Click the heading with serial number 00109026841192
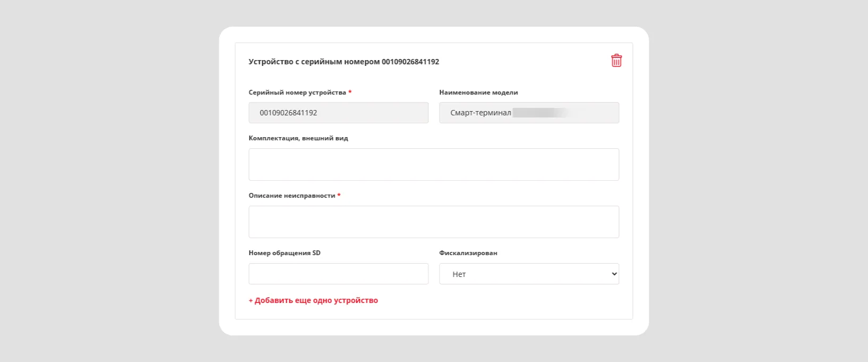Screen dimensions: 868x362 click(x=344, y=62)
